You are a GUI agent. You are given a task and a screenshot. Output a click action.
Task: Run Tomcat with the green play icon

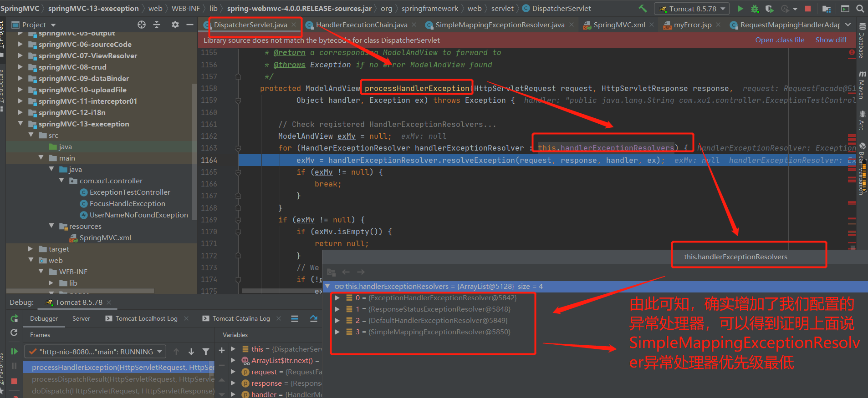coord(740,9)
